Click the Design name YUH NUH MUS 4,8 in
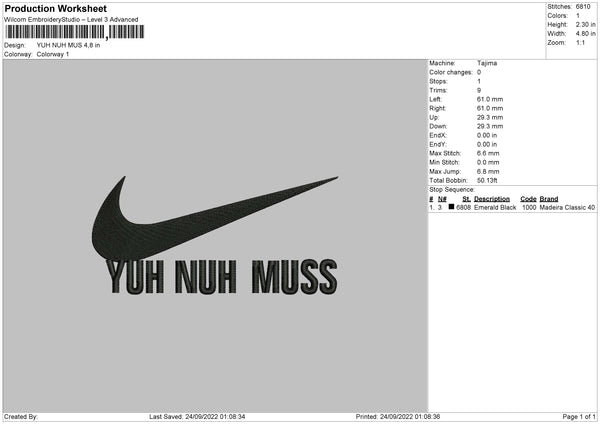The width and height of the screenshot is (600, 424). point(68,45)
